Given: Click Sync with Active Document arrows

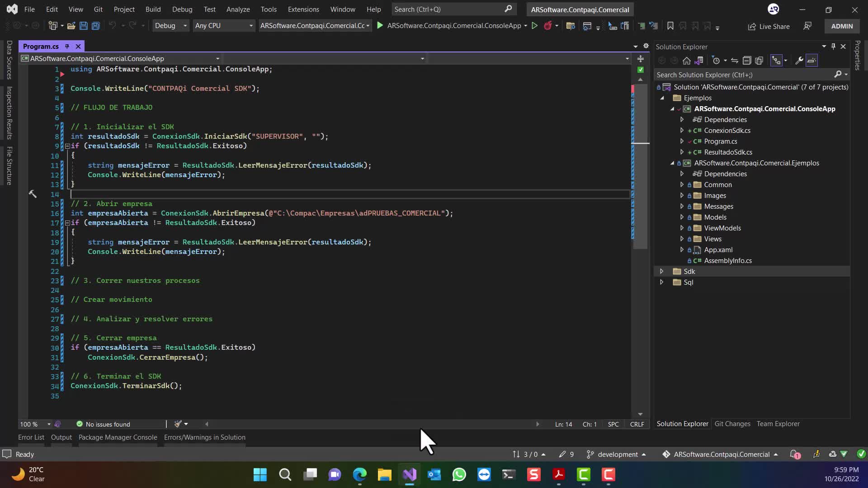Looking at the screenshot, I should (735, 61).
